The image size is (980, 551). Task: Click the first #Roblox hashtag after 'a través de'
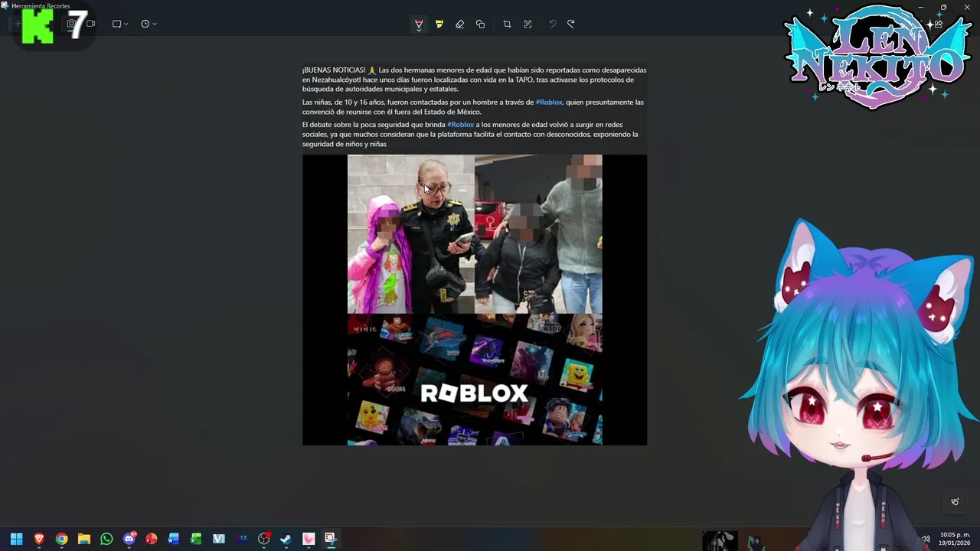[x=549, y=102]
